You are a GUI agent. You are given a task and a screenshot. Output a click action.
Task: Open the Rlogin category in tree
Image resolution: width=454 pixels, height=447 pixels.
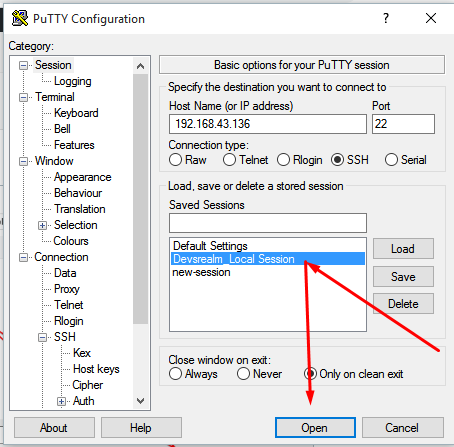69,321
